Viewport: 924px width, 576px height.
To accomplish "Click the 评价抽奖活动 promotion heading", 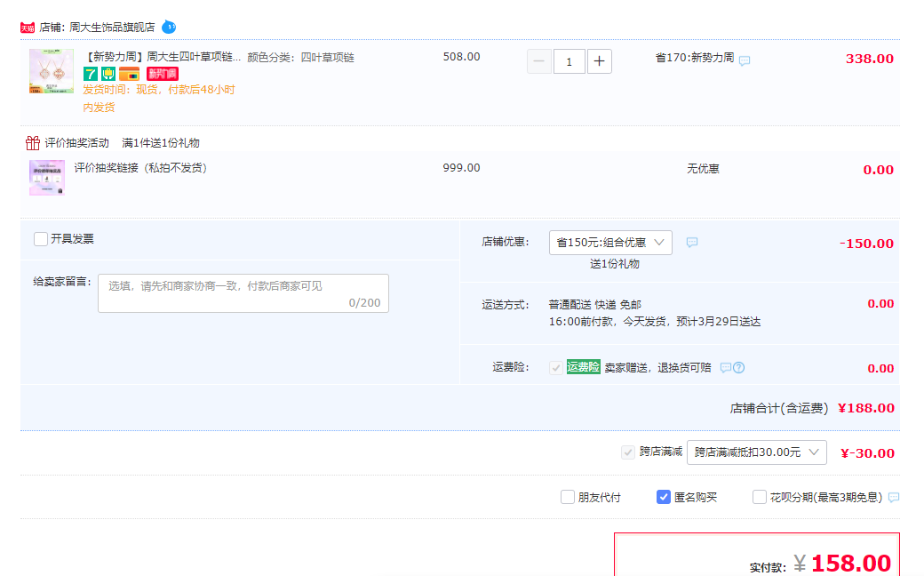I will click(x=77, y=143).
